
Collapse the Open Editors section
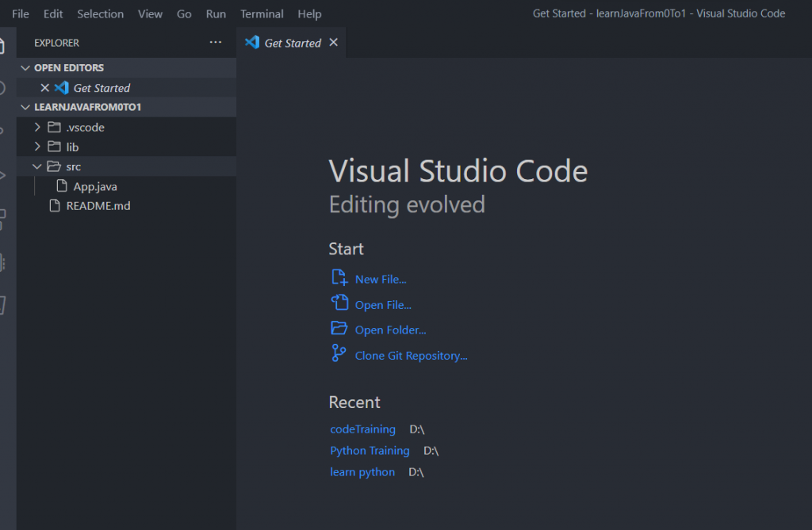pyautogui.click(x=25, y=68)
